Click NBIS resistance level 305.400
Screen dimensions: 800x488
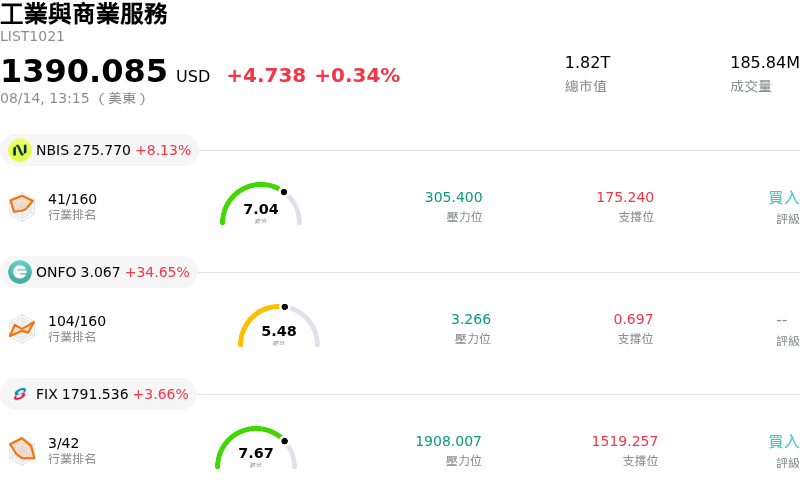click(454, 197)
